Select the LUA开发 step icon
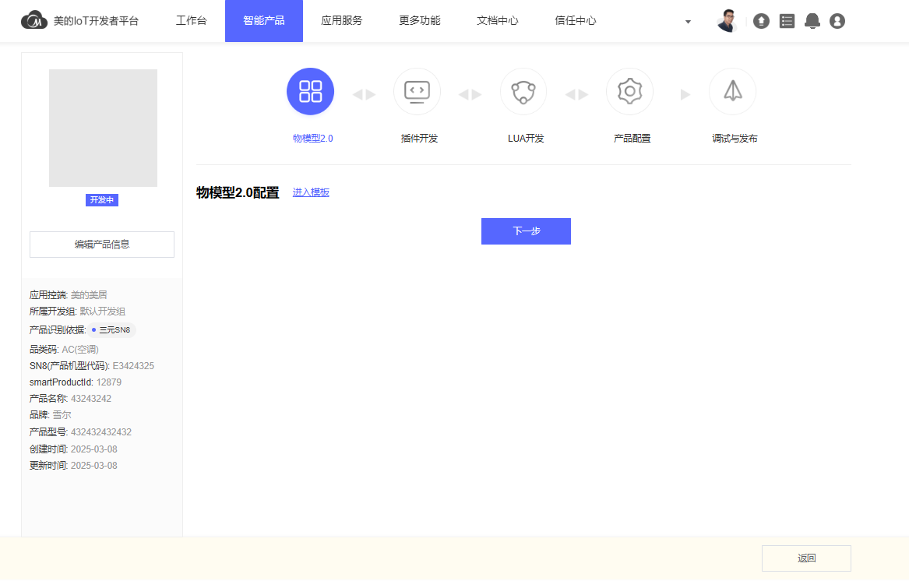This screenshot has width=909, height=588. [523, 92]
